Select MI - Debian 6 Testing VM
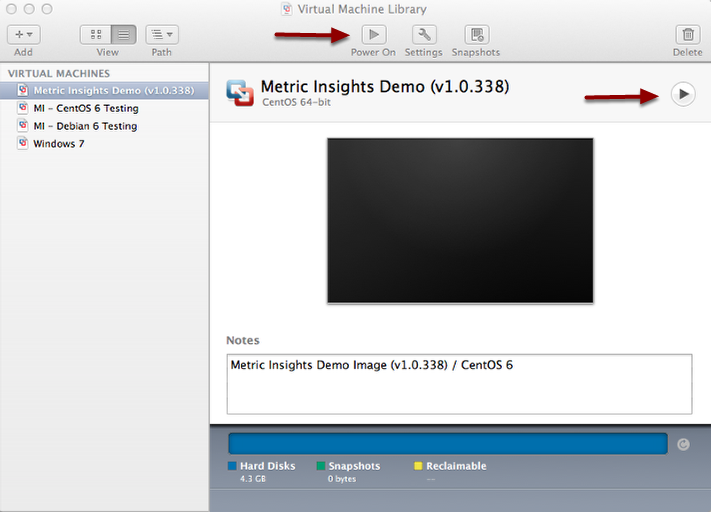The height and width of the screenshot is (512, 711). pyautogui.click(x=104, y=126)
